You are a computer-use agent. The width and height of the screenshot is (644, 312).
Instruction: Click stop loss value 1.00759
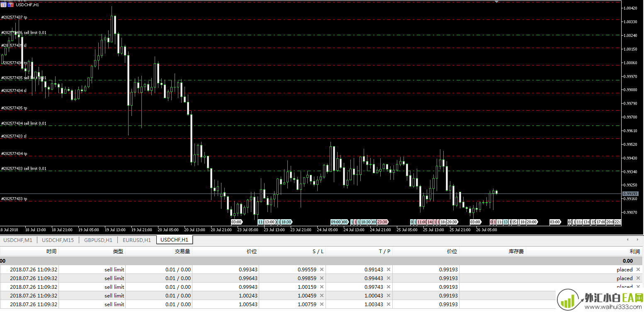(x=307, y=304)
